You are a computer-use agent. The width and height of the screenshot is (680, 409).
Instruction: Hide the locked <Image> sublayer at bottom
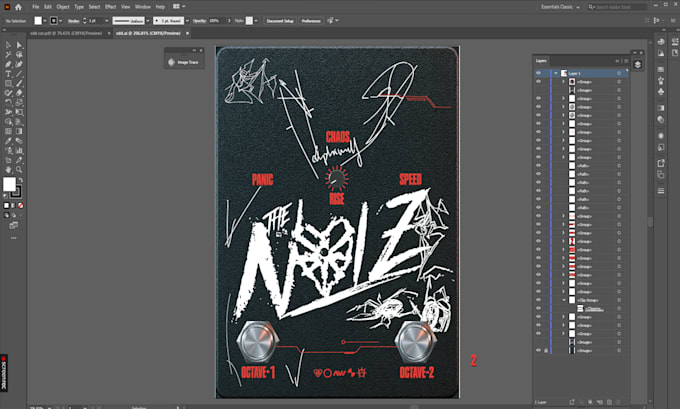coord(538,350)
